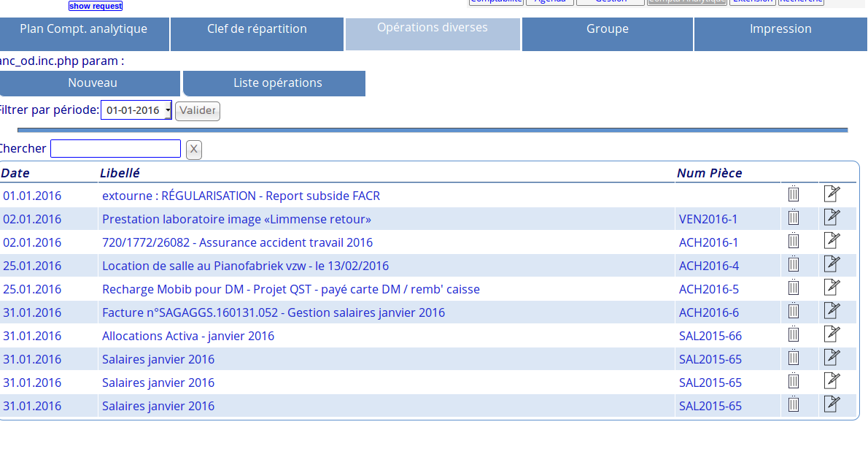Viewport: 868px width, 465px height.
Task: Delete the Allocations Activa SAL2015-66 row
Action: (x=794, y=334)
